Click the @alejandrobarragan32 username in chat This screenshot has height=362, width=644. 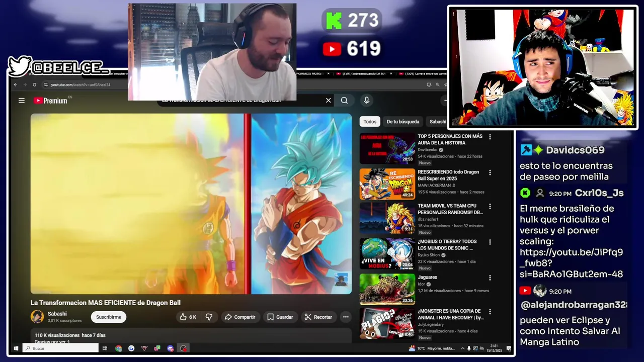(x=574, y=305)
